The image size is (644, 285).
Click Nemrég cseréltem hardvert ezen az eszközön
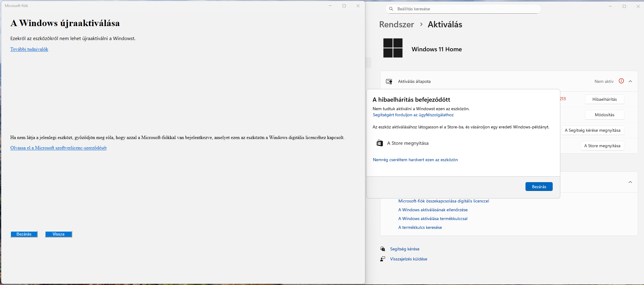click(415, 160)
